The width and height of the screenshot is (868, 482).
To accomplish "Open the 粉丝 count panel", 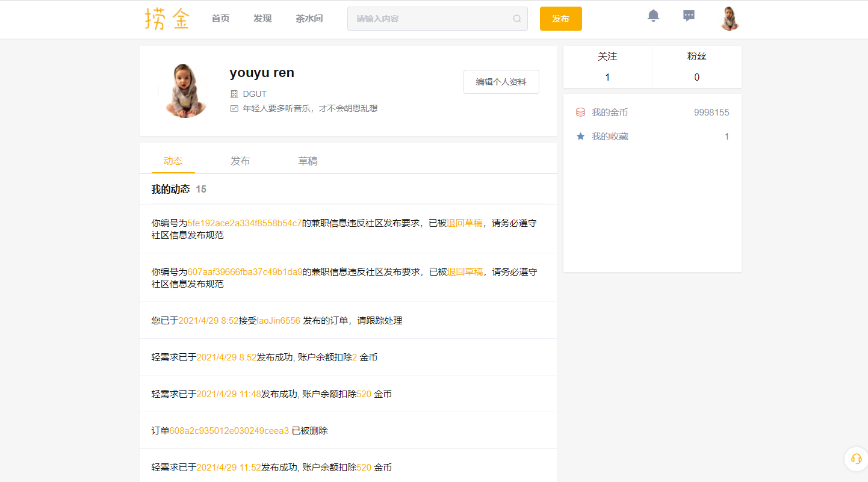I will pos(697,67).
